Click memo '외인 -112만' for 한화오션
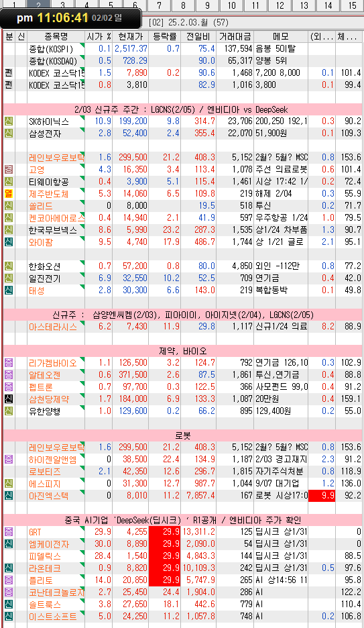This screenshot has width=364, height=628. click(x=278, y=266)
